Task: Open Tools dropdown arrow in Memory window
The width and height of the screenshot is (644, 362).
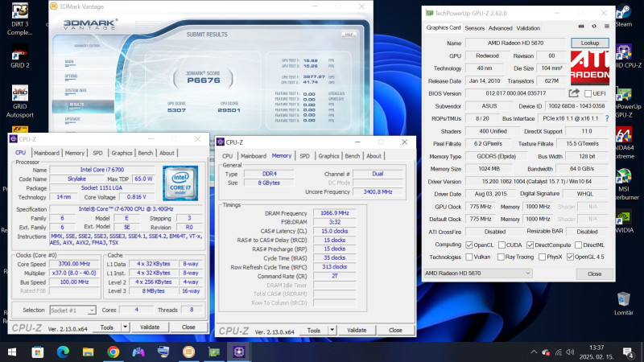Action: tap(332, 330)
